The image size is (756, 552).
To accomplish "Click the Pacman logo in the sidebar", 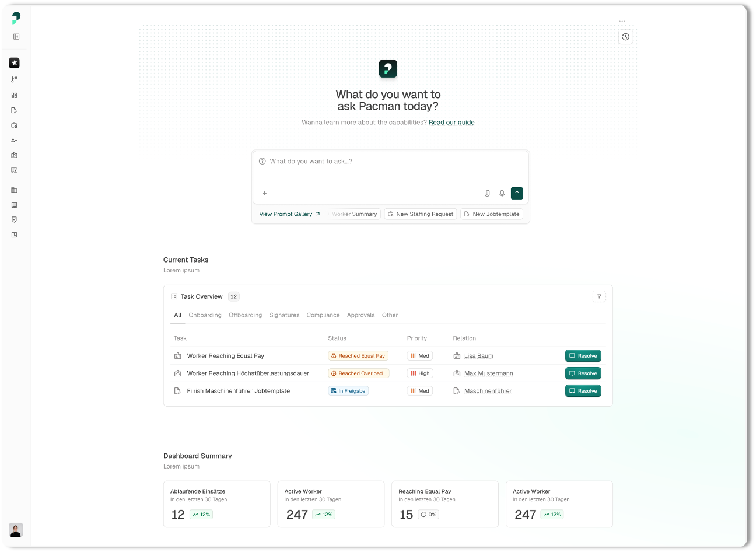I will (x=16, y=18).
